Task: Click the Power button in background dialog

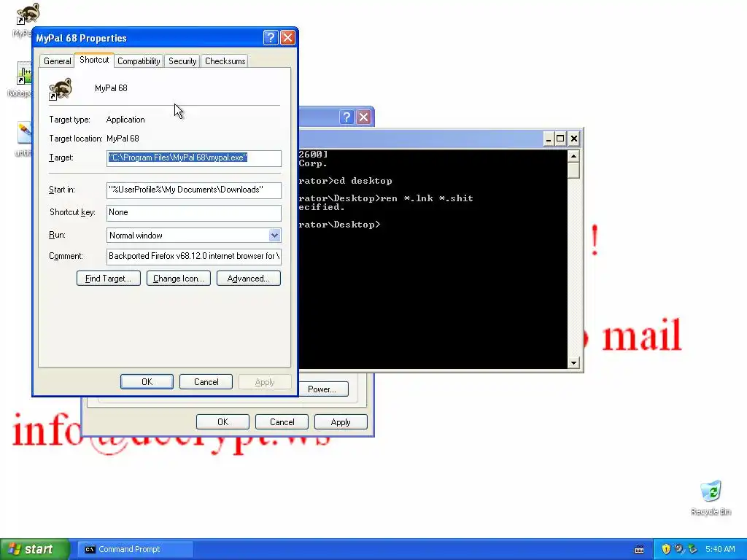Action: [323, 389]
